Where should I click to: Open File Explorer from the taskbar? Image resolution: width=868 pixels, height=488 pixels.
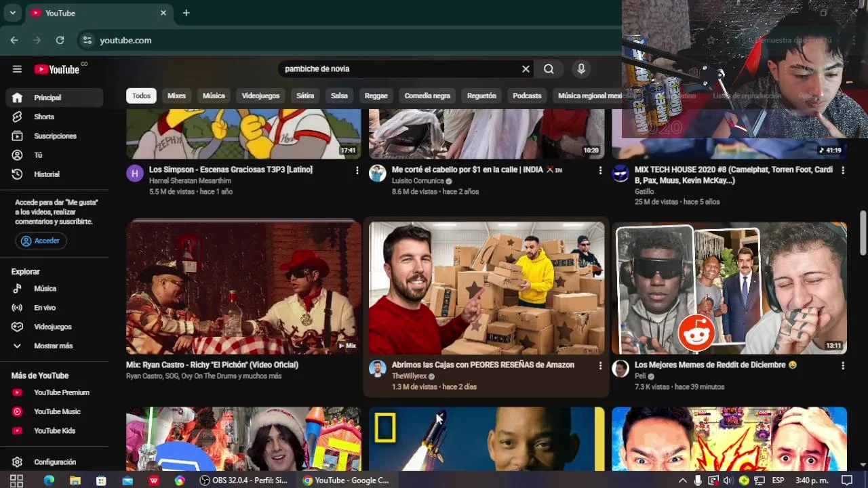75,481
